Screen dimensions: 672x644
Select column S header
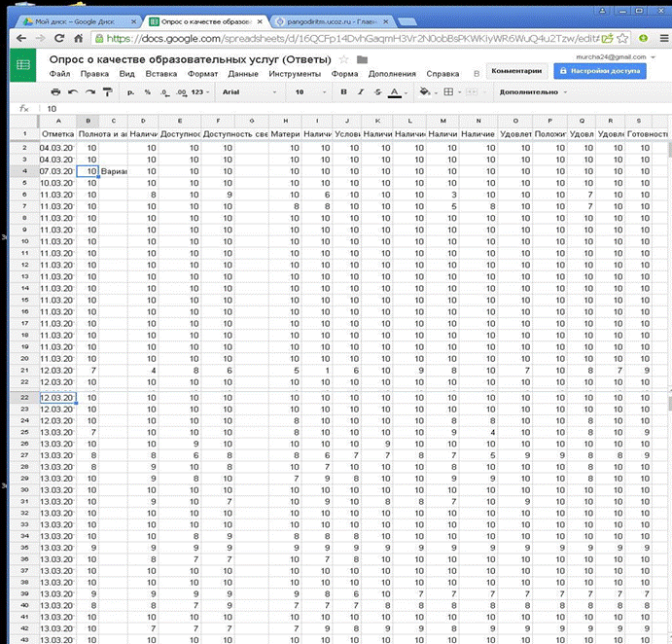(x=639, y=121)
